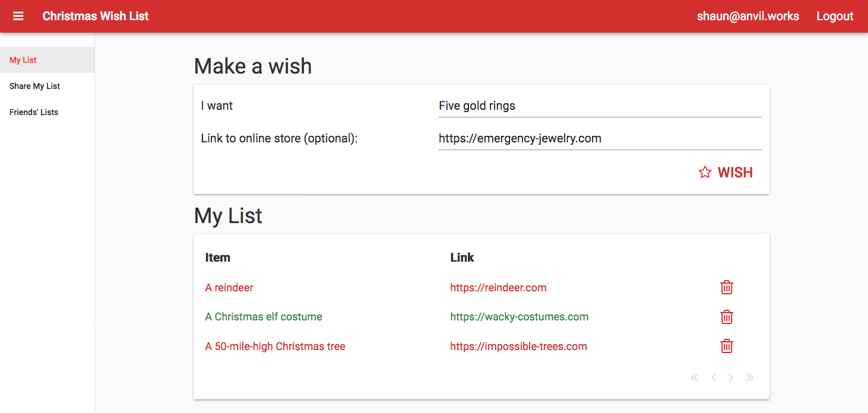Click the shaun@anvil.works account label
The height and width of the screenshot is (413, 868).
coord(747,16)
